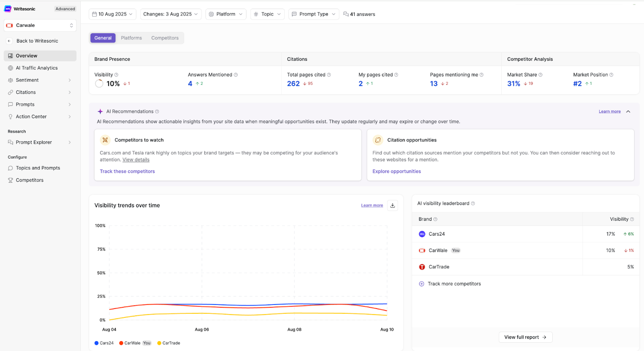Click the info icon next to Market Share

[x=540, y=75]
